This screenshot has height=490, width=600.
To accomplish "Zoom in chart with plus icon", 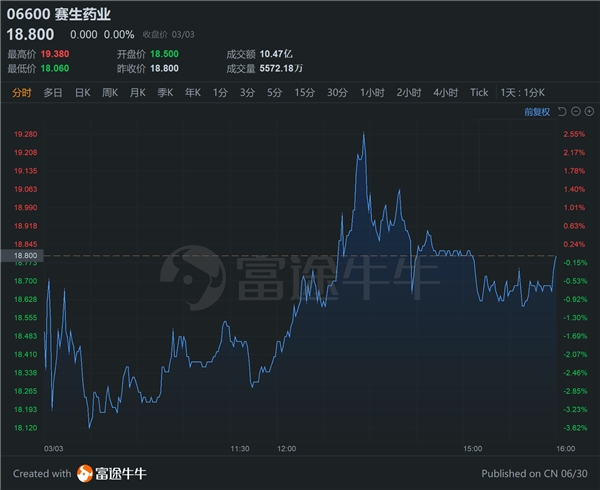I will point(589,111).
